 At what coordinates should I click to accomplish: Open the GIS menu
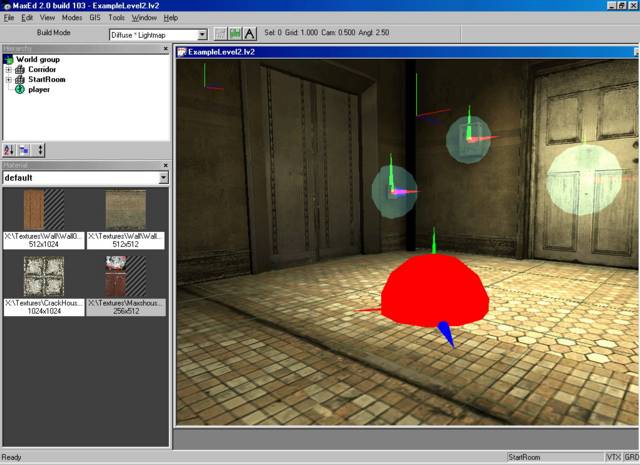95,18
